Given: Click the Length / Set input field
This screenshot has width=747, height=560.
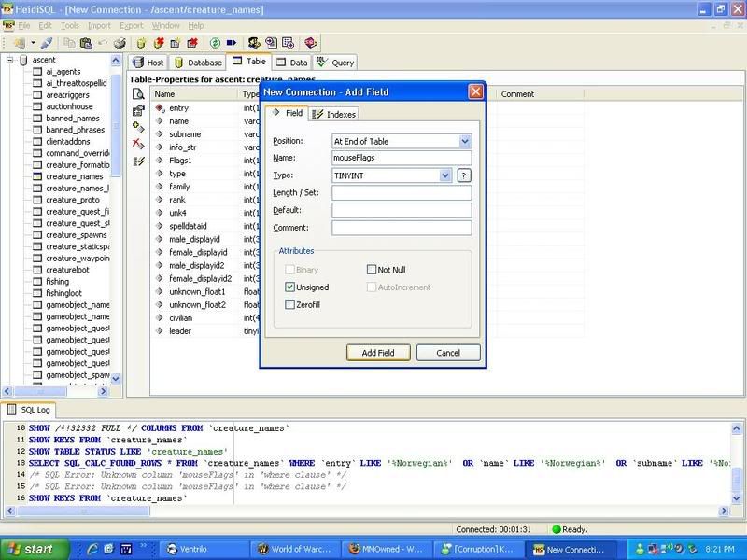Looking at the screenshot, I should coord(402,193).
